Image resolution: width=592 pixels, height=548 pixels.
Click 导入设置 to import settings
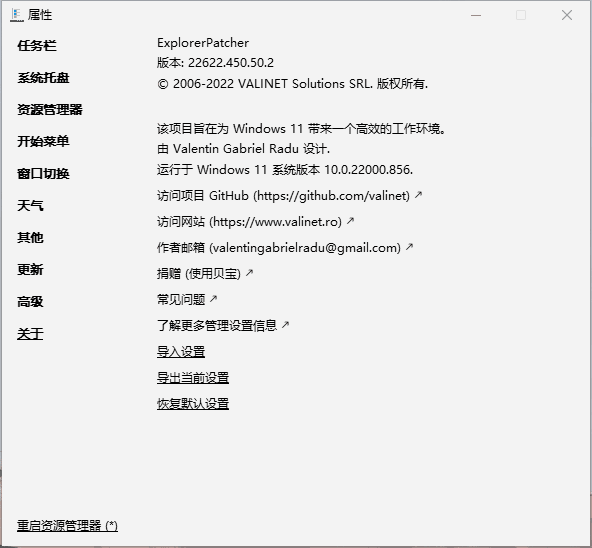(x=181, y=352)
